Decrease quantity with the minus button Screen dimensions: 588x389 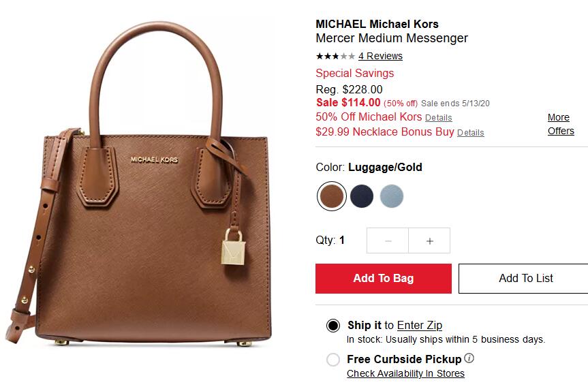point(388,241)
